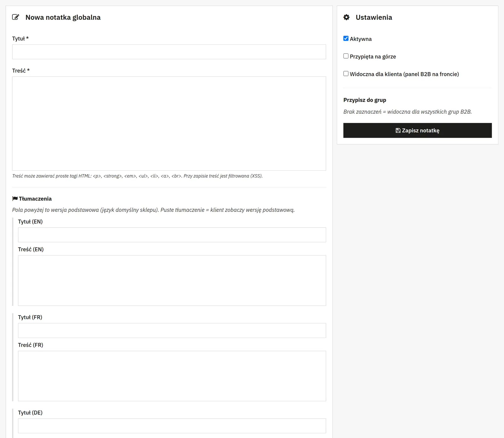The height and width of the screenshot is (438, 504).
Task: Save the note with Zapisz notatkę
Action: (x=417, y=130)
